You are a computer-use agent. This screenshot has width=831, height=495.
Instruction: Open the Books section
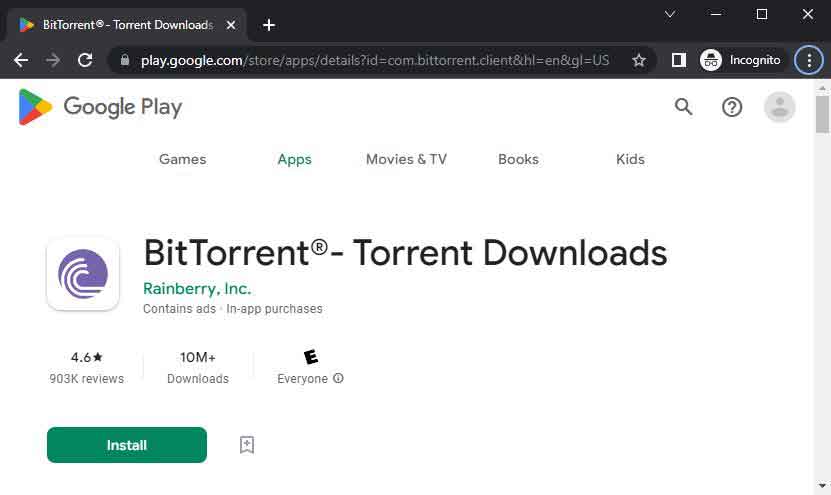(x=518, y=159)
